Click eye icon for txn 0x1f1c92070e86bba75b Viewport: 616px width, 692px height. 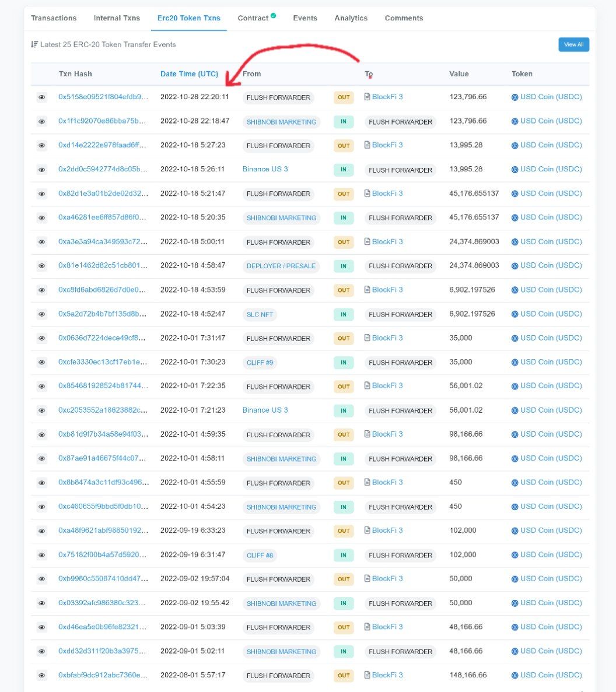pos(42,121)
